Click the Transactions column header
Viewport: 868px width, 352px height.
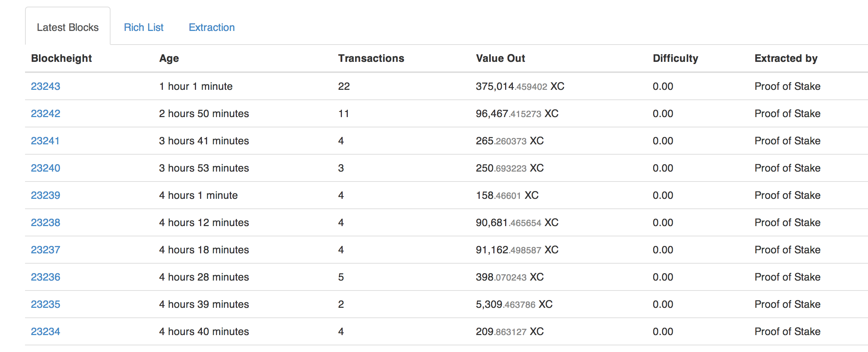(x=371, y=58)
